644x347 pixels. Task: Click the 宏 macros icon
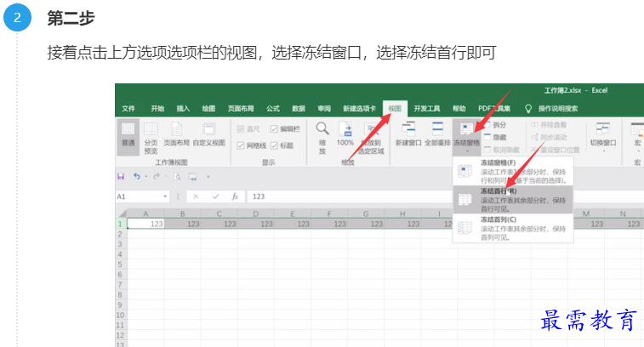click(637, 128)
